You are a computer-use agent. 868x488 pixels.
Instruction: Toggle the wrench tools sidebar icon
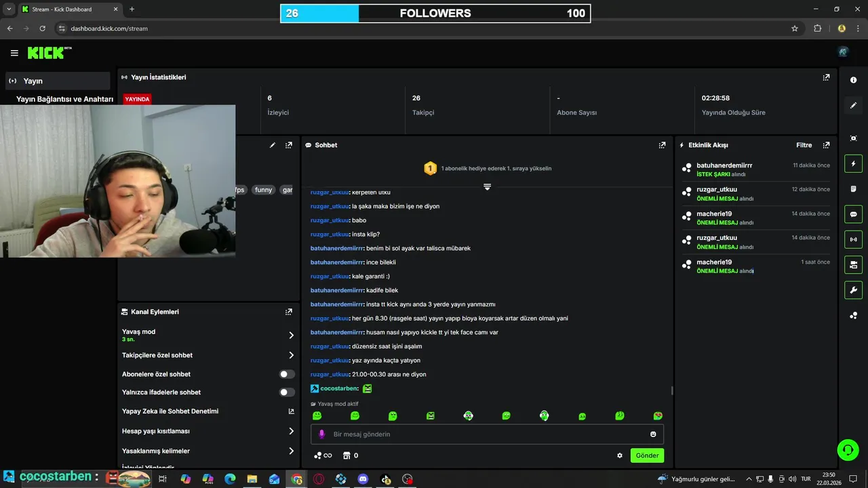click(x=853, y=290)
